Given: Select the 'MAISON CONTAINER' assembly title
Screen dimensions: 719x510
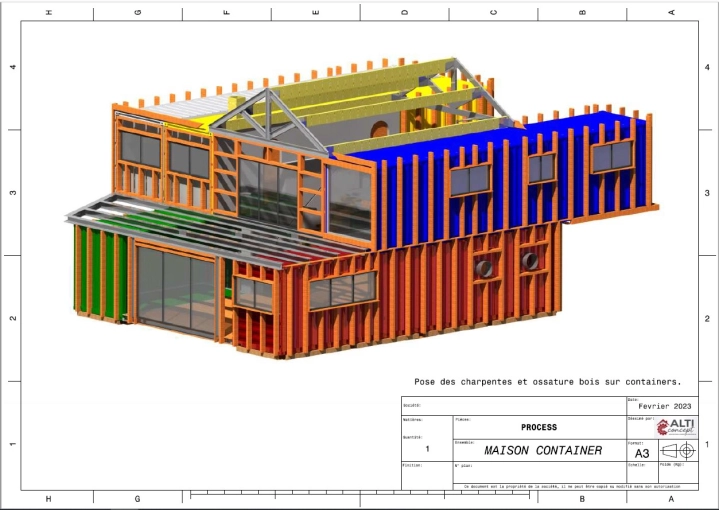Looking at the screenshot, I should [543, 450].
